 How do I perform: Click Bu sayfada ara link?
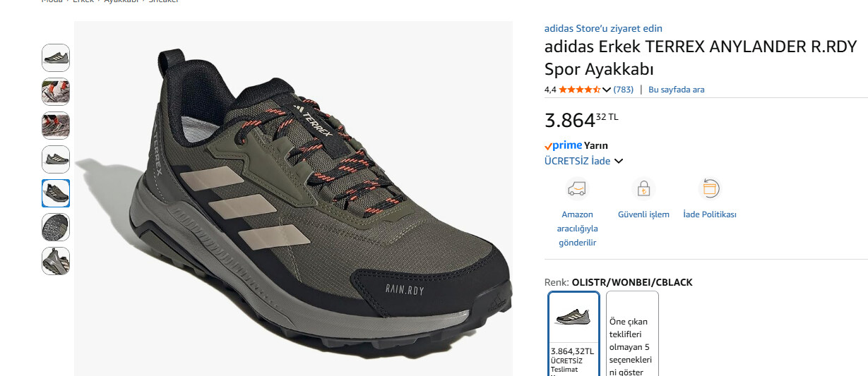pyautogui.click(x=676, y=90)
